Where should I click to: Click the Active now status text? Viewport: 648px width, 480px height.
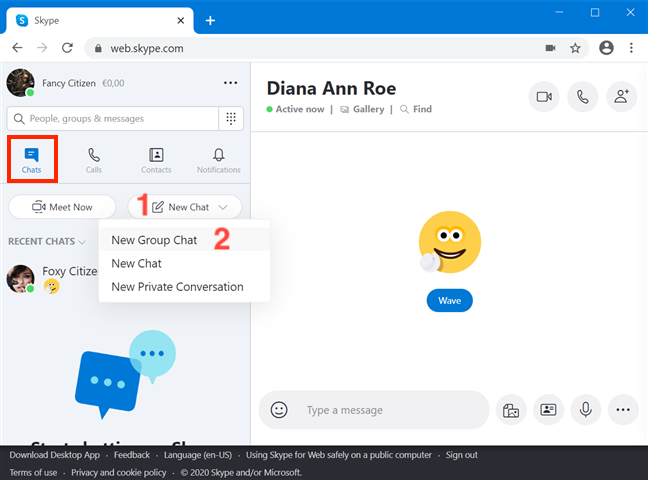(300, 109)
